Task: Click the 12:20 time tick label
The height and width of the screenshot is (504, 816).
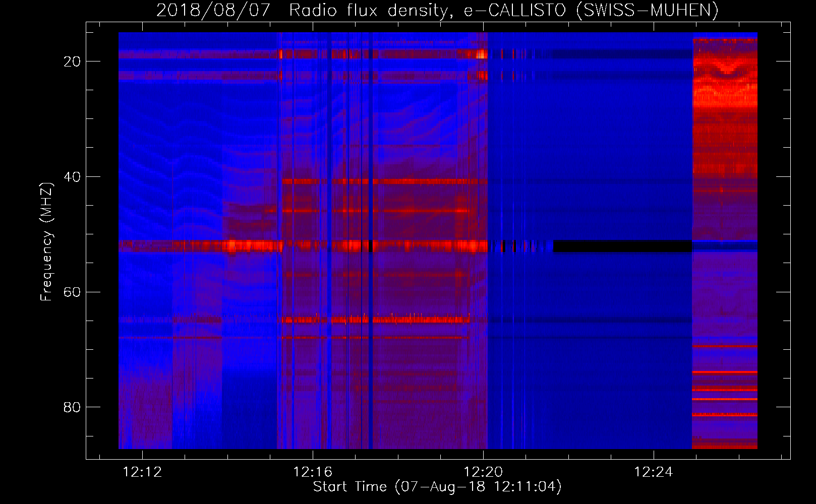Action: coord(483,472)
